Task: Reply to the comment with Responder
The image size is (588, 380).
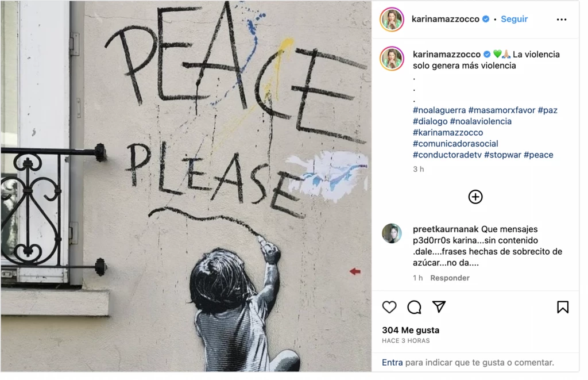Action: tap(450, 278)
